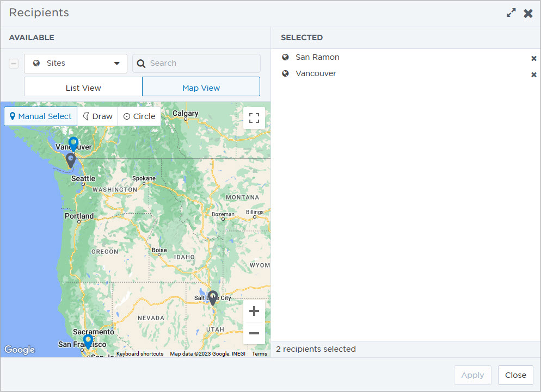Click the Bozeman label on the map

tap(223, 214)
